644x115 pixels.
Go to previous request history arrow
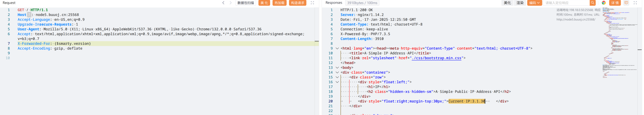[x=223, y=3]
